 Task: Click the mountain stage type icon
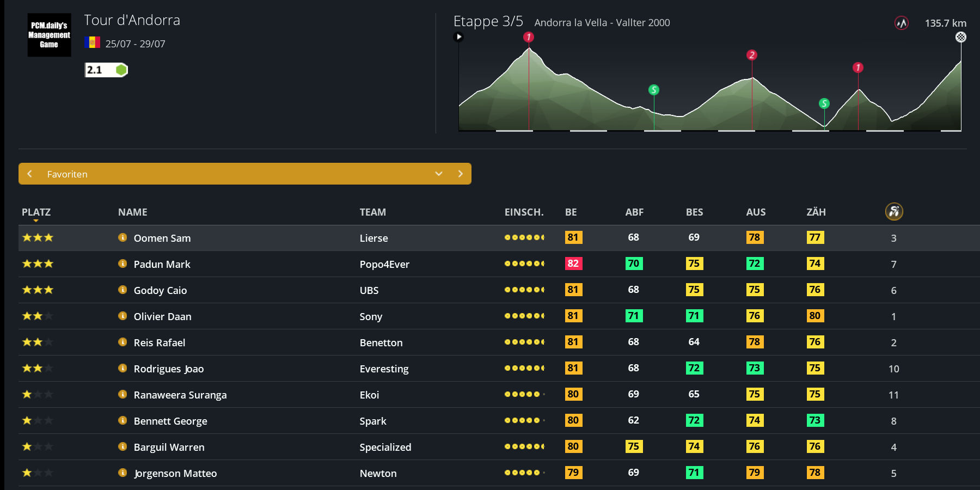point(902,23)
